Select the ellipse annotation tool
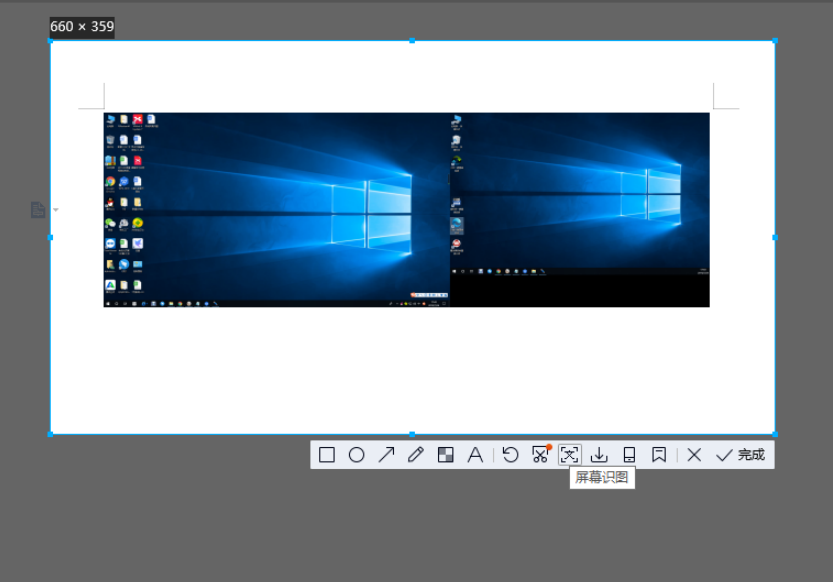The image size is (833, 582). tap(356, 455)
